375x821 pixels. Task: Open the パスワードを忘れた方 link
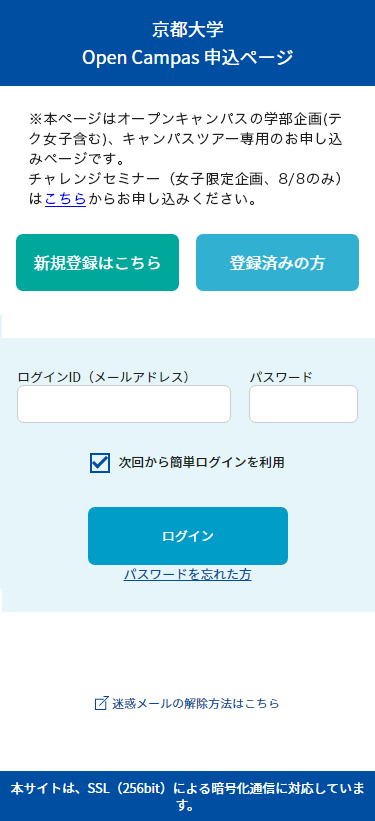click(188, 574)
